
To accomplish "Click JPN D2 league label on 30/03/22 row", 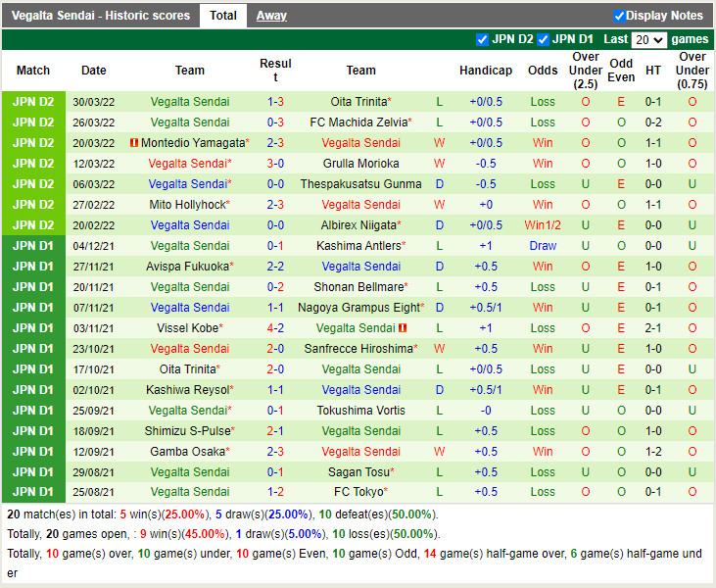I will click(x=33, y=102).
